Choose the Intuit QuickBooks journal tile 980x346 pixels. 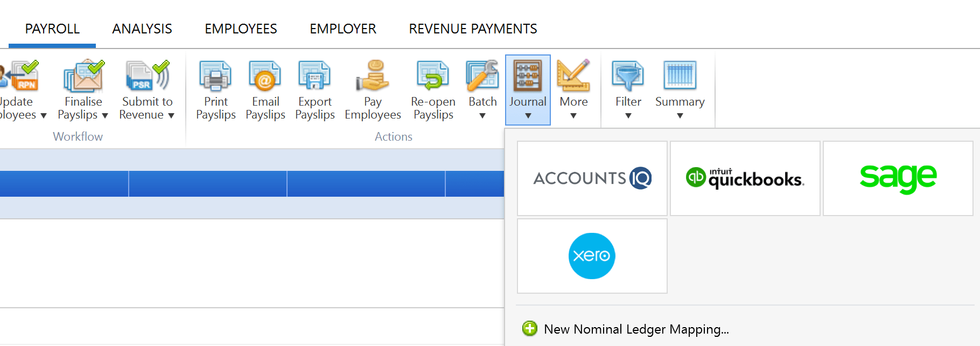745,178
